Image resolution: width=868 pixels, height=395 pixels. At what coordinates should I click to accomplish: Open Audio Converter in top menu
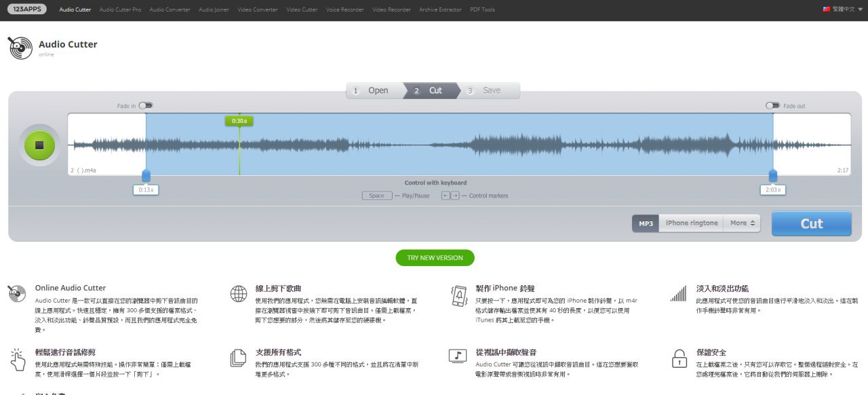[x=170, y=10]
